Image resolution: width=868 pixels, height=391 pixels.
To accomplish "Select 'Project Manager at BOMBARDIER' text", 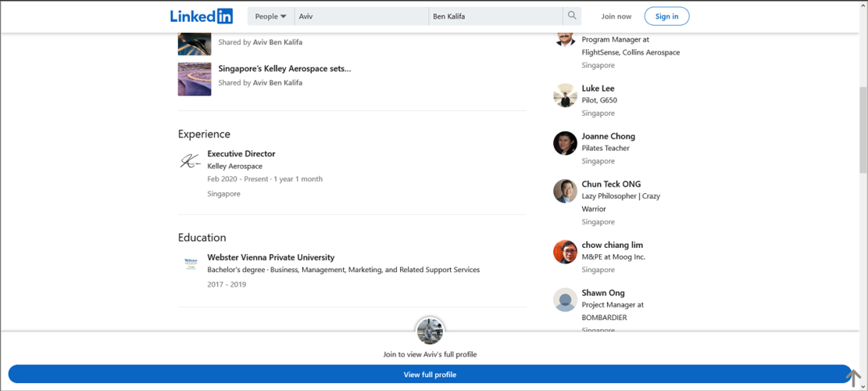I will [x=613, y=311].
